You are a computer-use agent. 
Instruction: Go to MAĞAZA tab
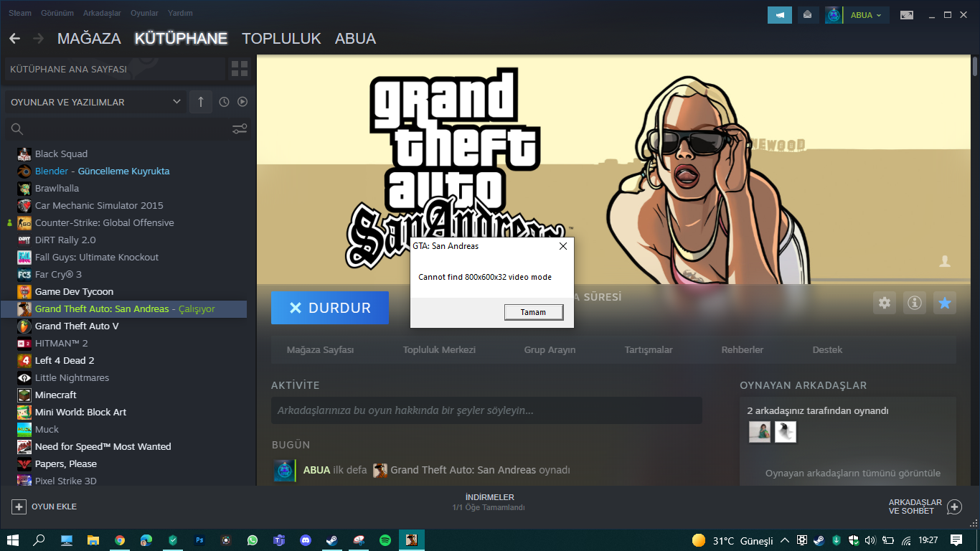point(89,39)
